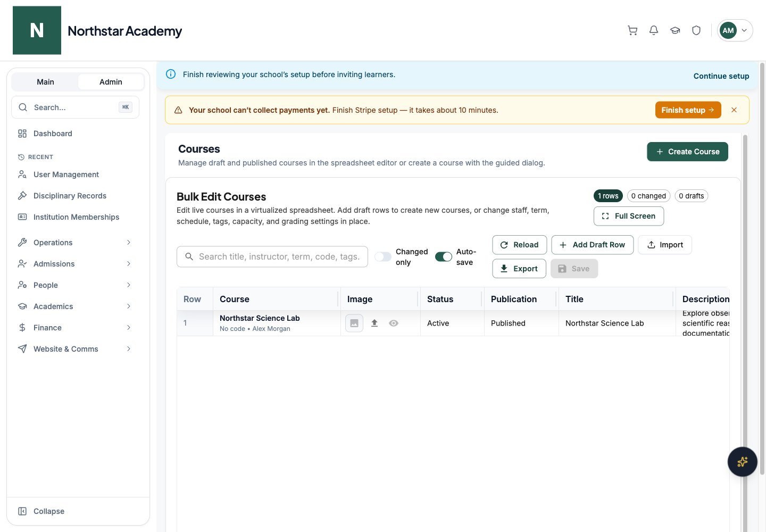Open the shopping cart icon
This screenshot has height=532, width=766.
(x=632, y=30)
